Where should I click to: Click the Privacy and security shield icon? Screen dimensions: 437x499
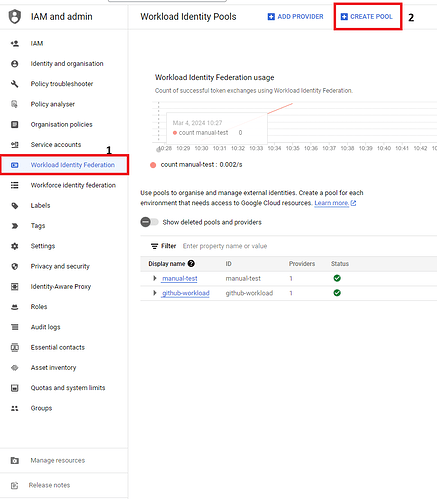pyautogui.click(x=15, y=266)
